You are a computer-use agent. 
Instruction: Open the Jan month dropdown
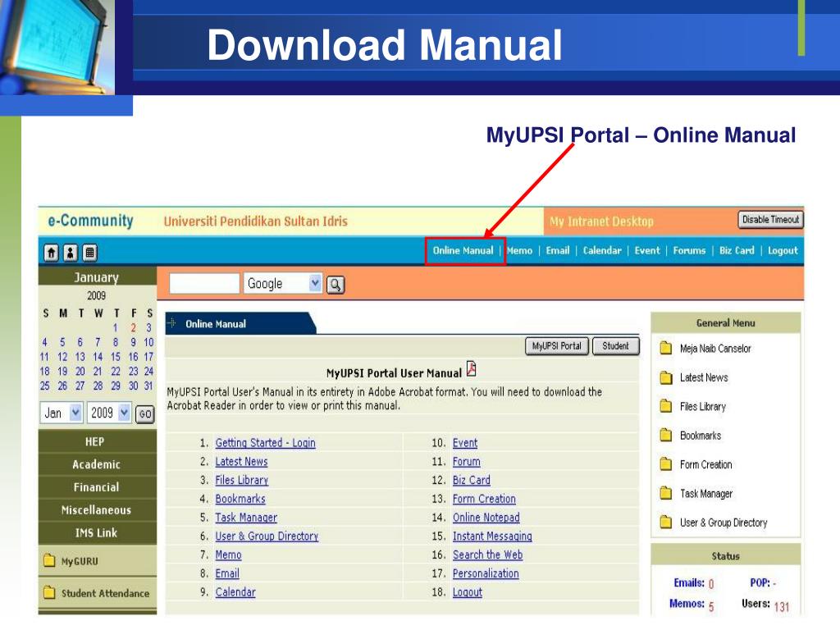[61, 413]
